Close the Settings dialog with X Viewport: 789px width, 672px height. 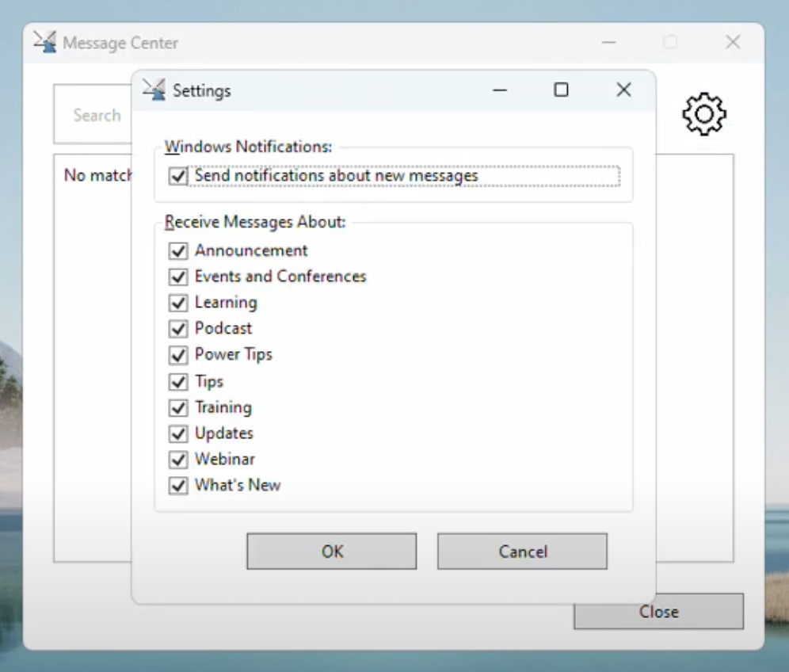point(623,90)
